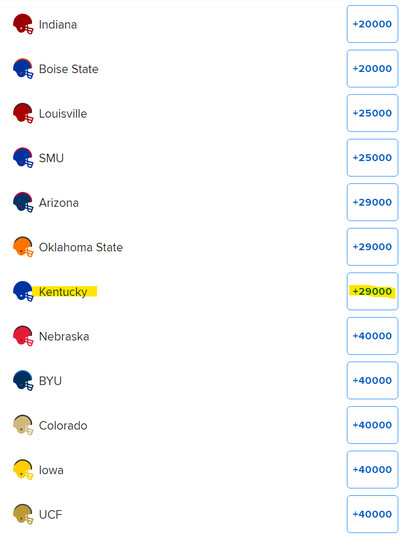Click the SMU helmet icon

(x=23, y=158)
